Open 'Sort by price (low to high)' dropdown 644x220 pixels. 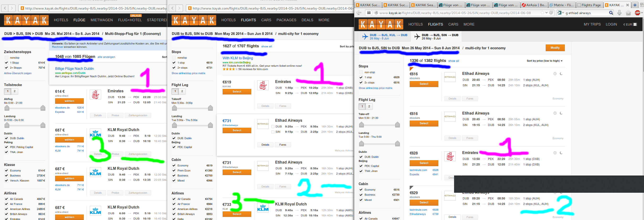point(545,61)
